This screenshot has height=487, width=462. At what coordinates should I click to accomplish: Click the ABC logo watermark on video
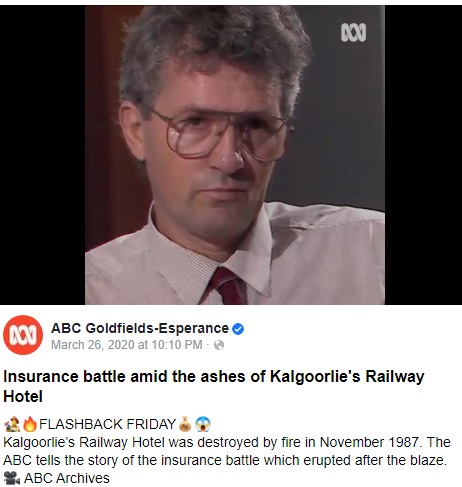[354, 33]
